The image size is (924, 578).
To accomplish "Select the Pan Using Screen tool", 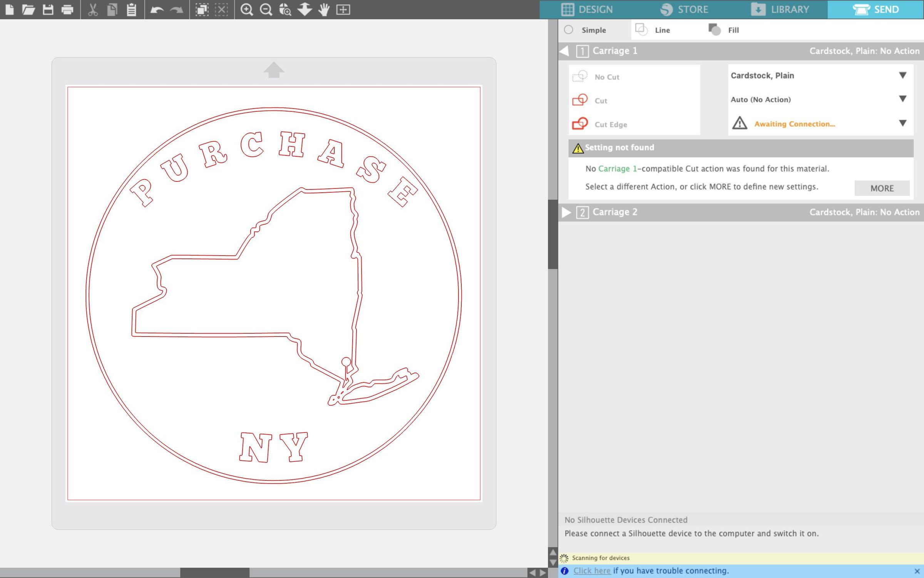I will tap(323, 10).
